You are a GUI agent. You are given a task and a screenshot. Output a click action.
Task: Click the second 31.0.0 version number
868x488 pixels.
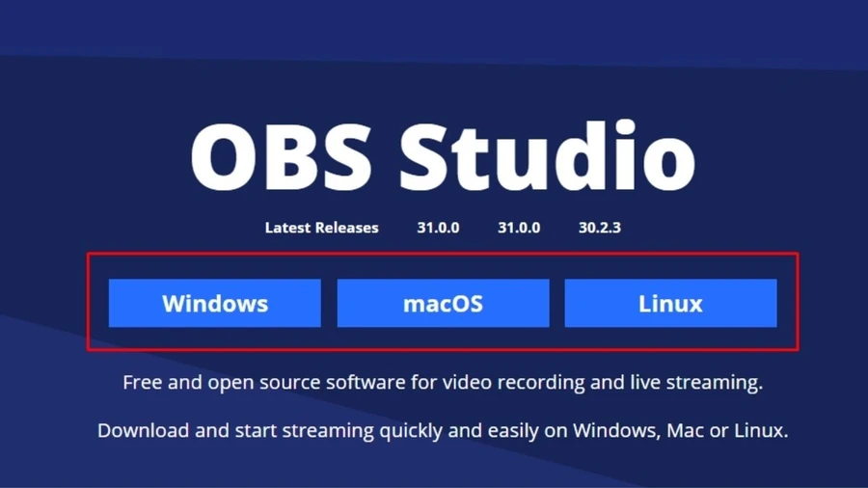(x=519, y=228)
